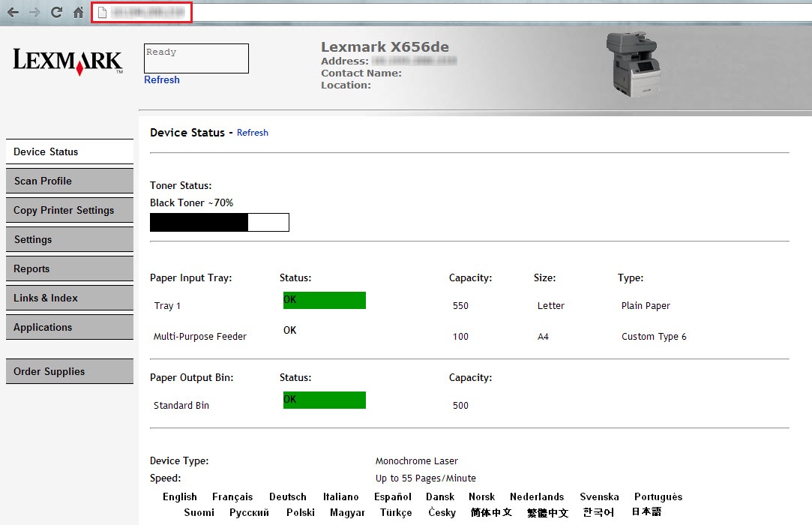This screenshot has width=812, height=525.
Task: Go to browser home page icon
Action: (x=78, y=13)
